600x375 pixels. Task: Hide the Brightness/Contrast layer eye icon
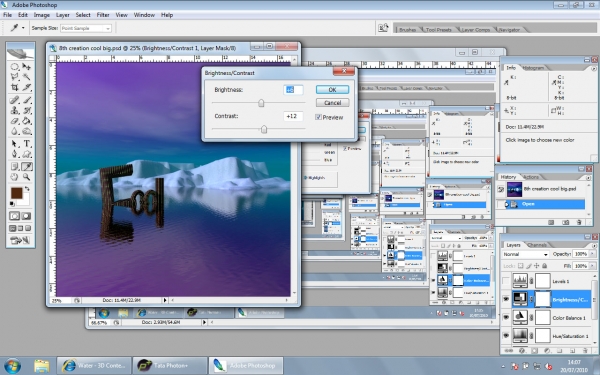coord(506,299)
